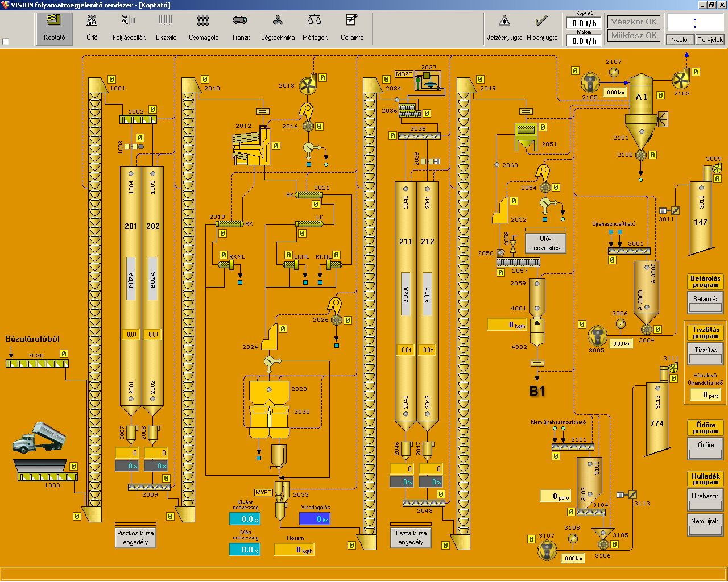Open the Naplók logs
Viewport: 728px width, 582px height.
(680, 40)
